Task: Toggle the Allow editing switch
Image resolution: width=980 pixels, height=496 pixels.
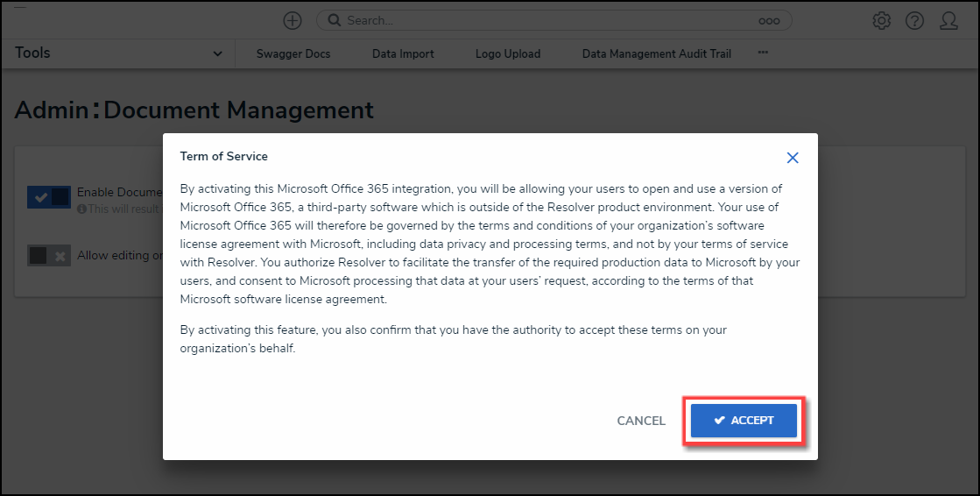Action: pos(49,255)
